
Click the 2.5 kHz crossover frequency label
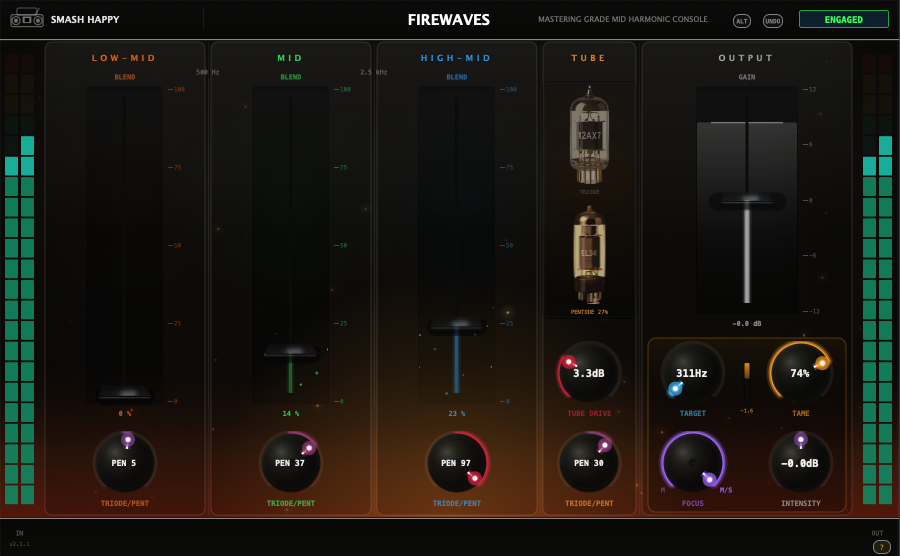[x=374, y=72]
